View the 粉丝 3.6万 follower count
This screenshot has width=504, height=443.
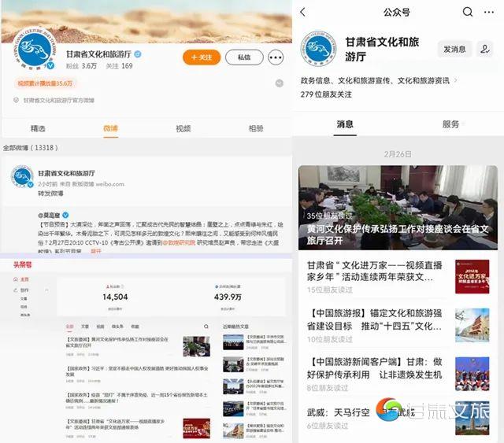tap(81, 66)
